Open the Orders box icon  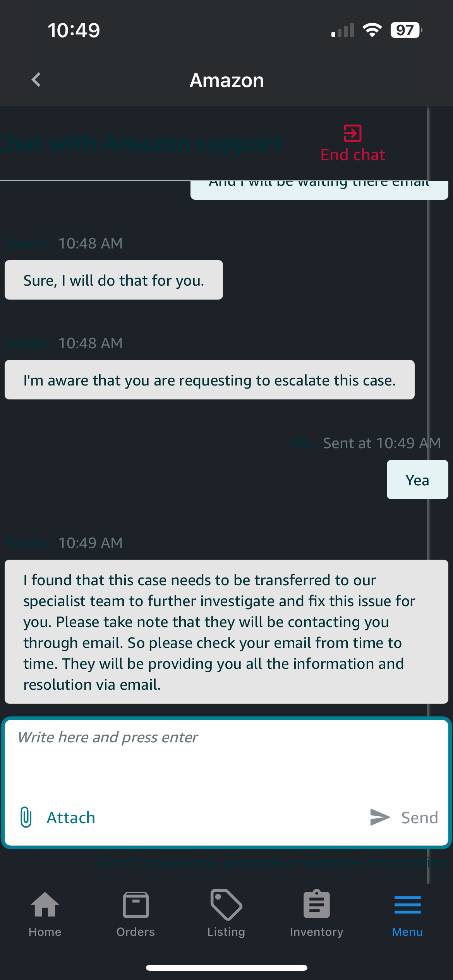136,905
